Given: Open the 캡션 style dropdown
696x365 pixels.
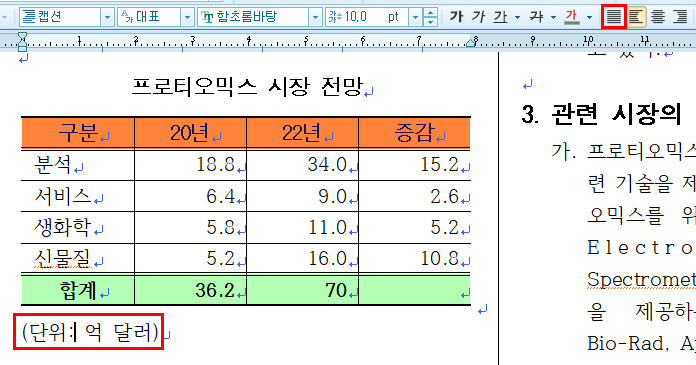Looking at the screenshot, I should (x=107, y=18).
